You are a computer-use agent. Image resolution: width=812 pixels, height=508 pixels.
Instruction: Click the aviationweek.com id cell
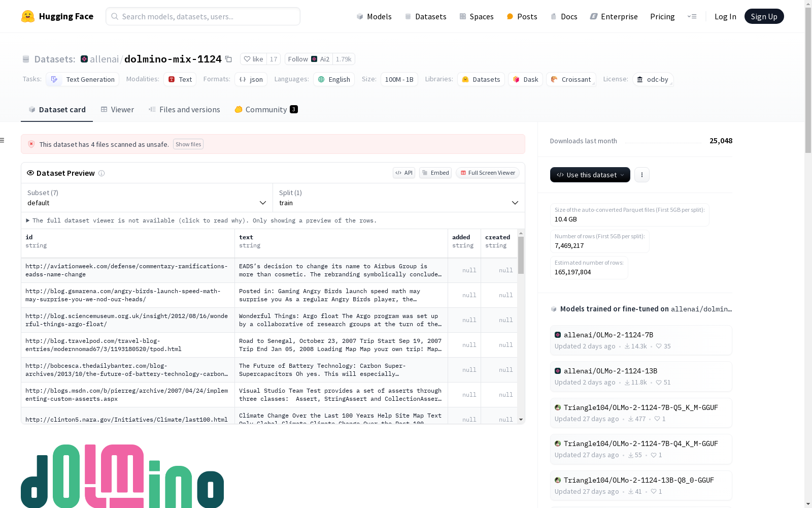tap(128, 270)
